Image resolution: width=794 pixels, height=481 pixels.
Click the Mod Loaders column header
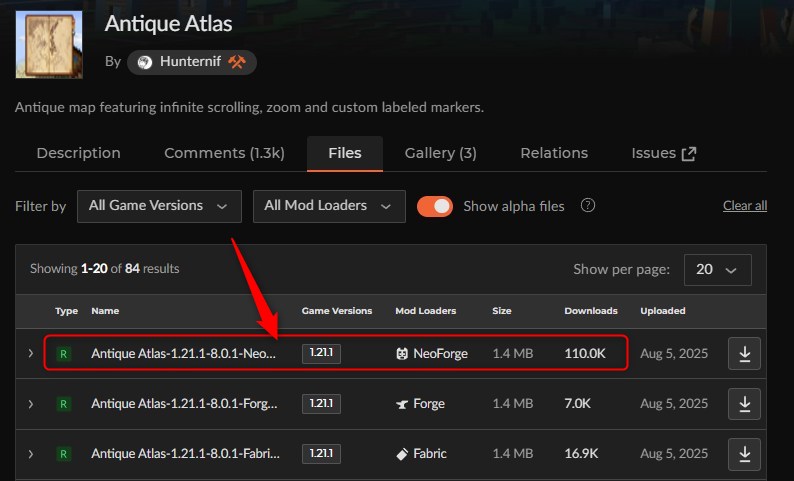click(x=425, y=311)
